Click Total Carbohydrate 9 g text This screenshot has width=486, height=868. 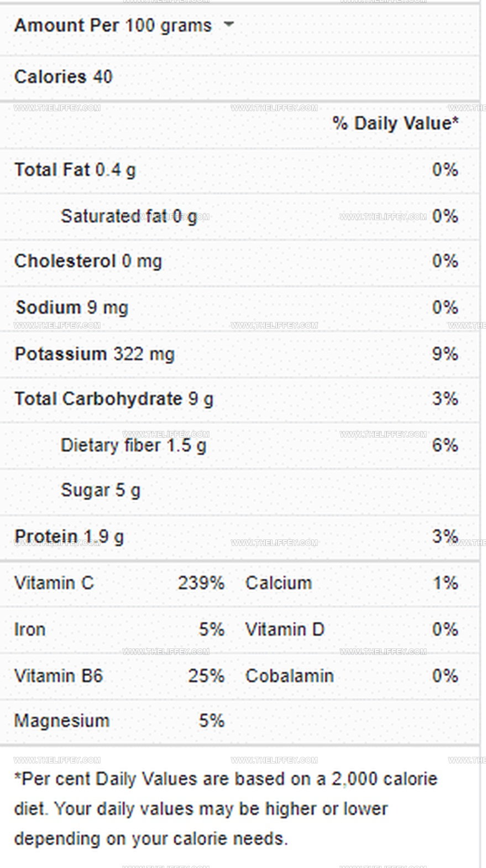[114, 399]
